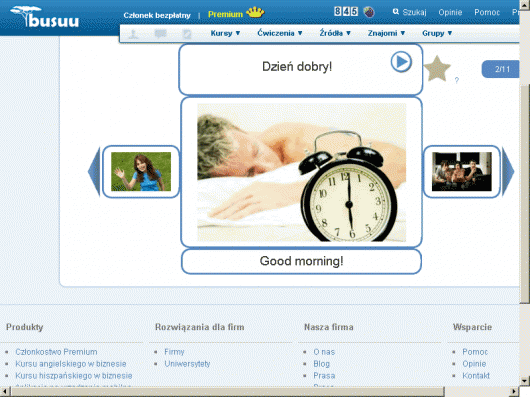Click the Szukaj search link
The height and width of the screenshot is (397, 530).
point(410,13)
